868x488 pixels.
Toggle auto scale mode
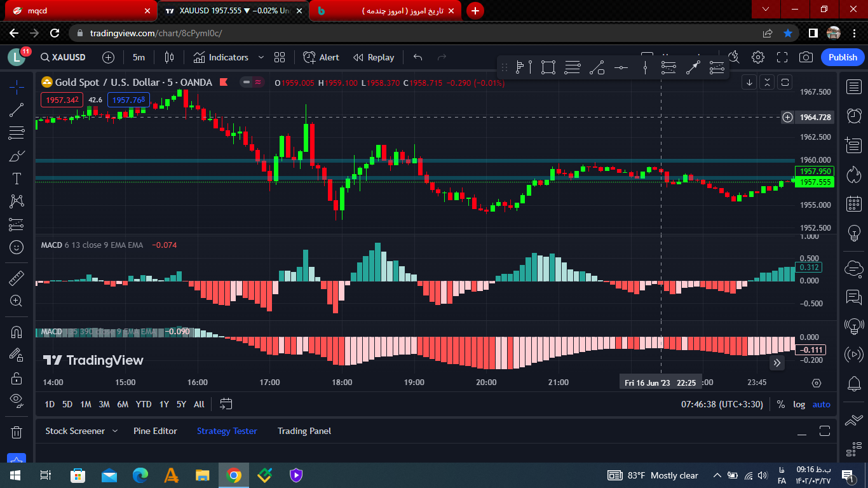tap(821, 404)
